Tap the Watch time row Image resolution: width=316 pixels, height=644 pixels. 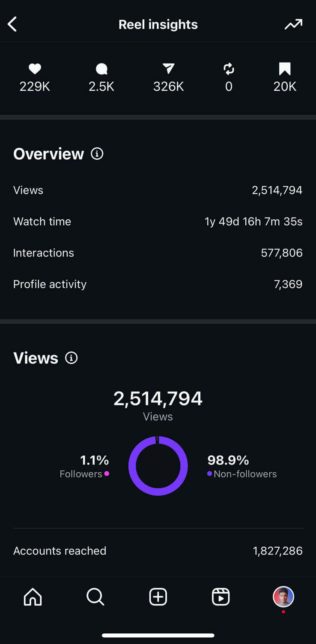click(158, 221)
